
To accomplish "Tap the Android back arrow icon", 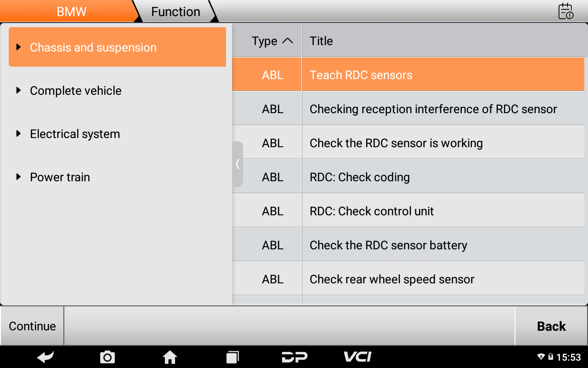I will (x=45, y=357).
